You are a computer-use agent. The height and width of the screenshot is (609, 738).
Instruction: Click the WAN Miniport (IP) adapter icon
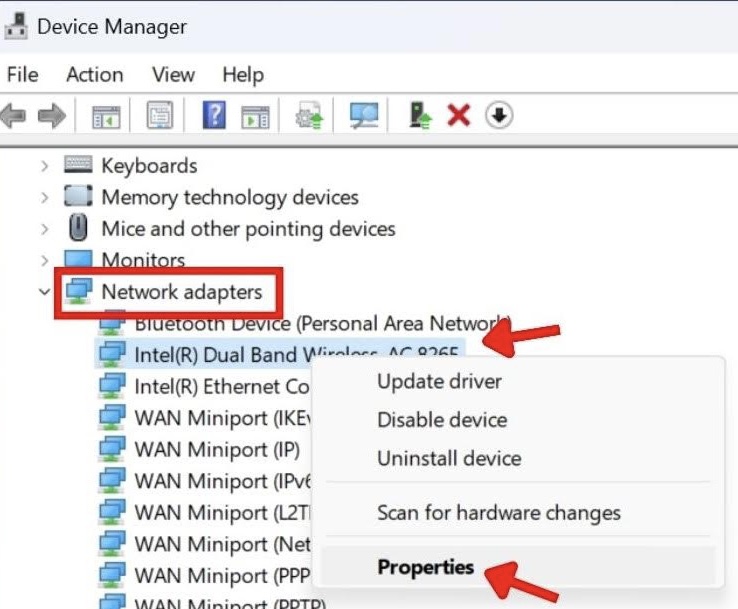click(x=112, y=449)
